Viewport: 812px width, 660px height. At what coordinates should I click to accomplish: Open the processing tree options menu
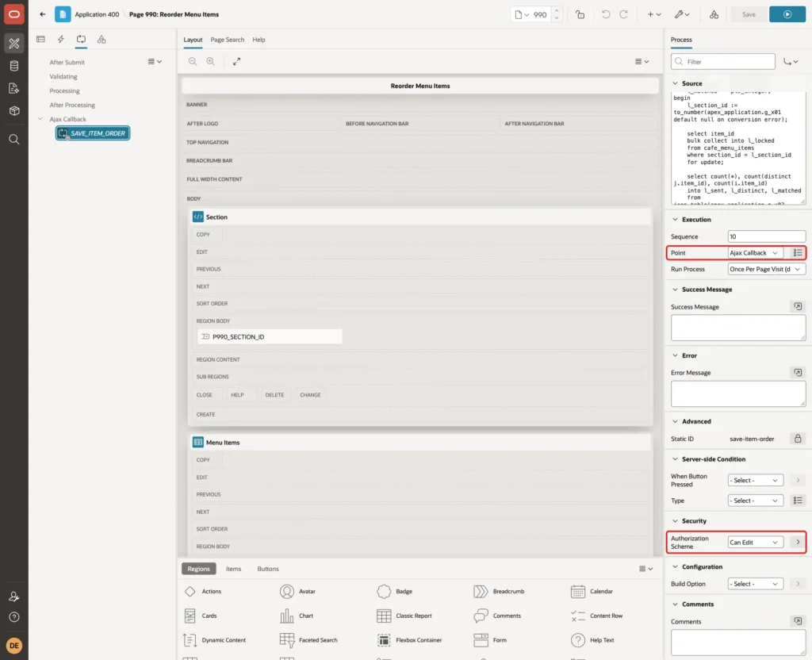click(x=155, y=61)
